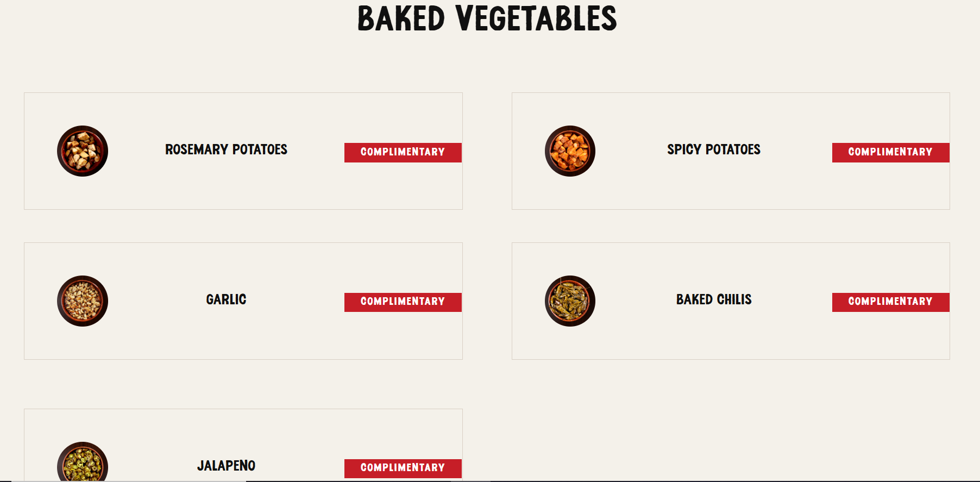
Task: Open the Jalapeno item title
Action: pos(226,466)
